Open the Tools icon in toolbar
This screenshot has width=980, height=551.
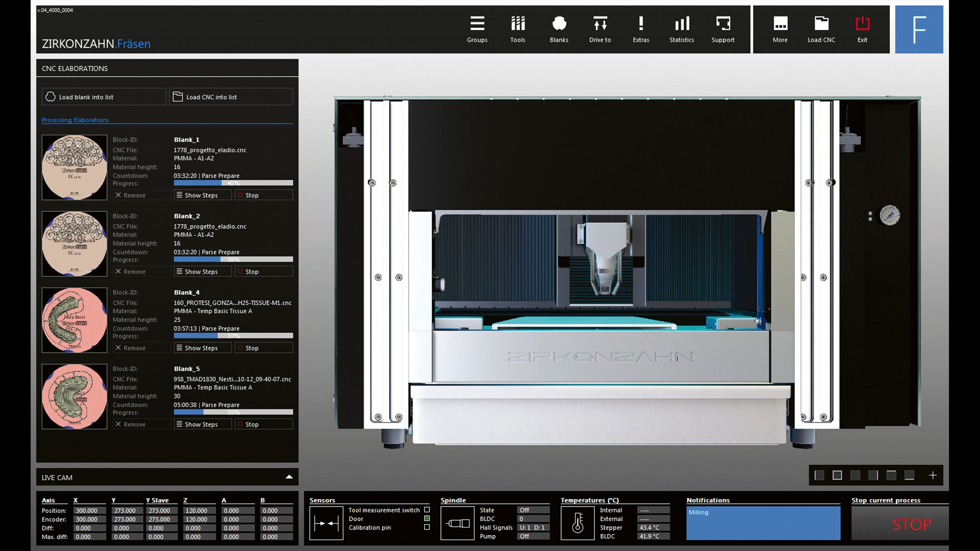(x=518, y=24)
